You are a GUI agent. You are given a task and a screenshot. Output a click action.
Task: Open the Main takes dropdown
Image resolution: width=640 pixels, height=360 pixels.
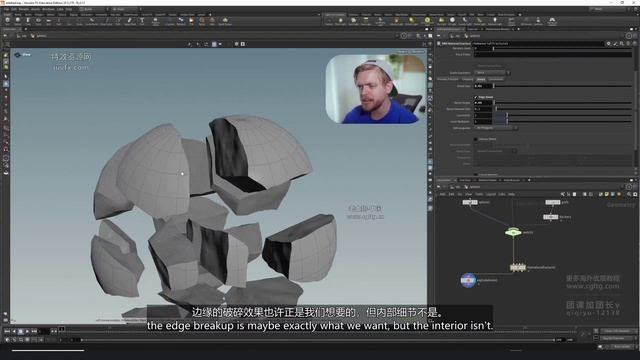[127, 9]
